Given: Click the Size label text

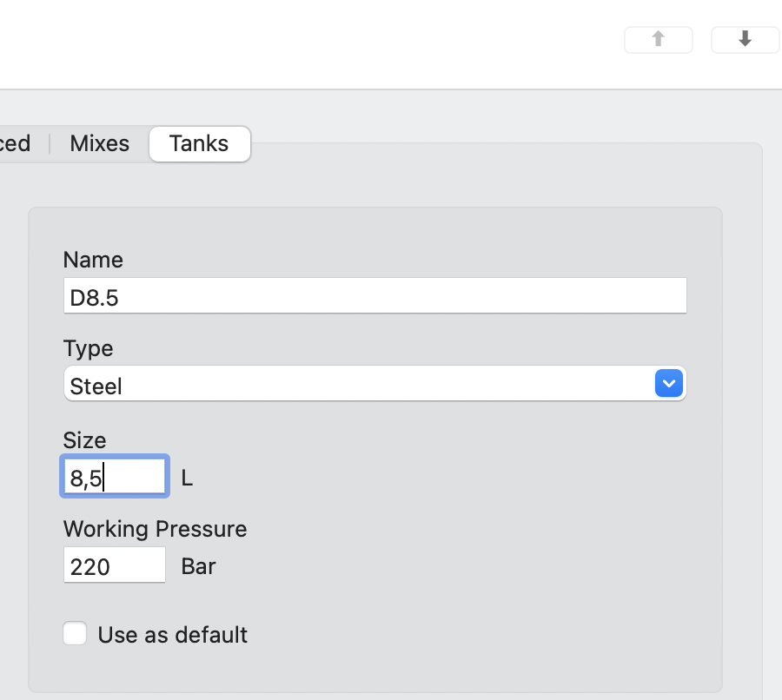Looking at the screenshot, I should tap(84, 439).
